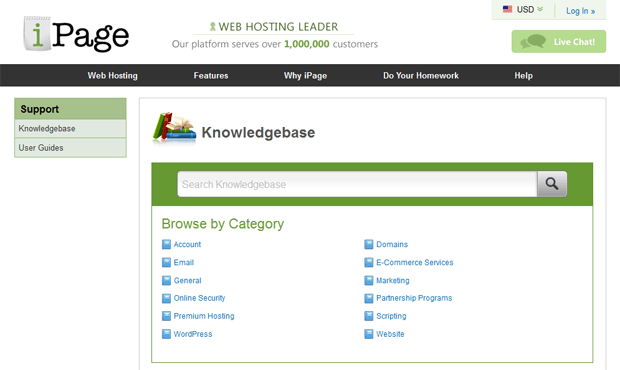Click the Support sidebar header

pos(70,109)
